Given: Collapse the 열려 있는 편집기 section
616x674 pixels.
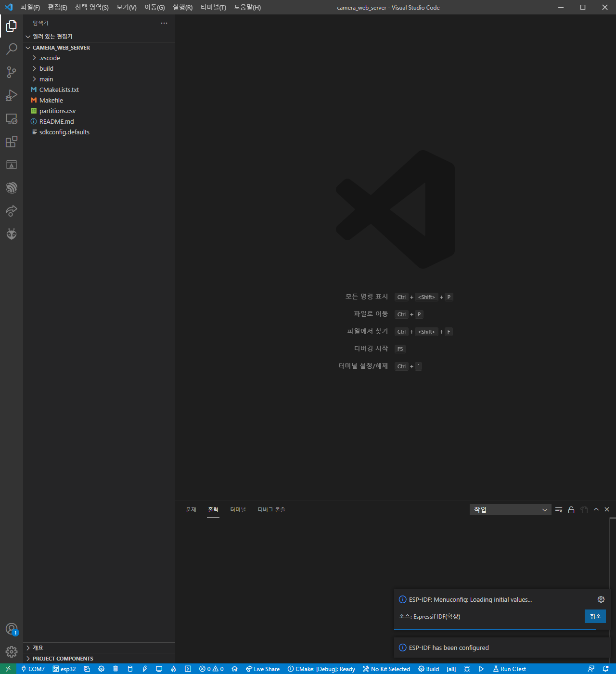Looking at the screenshot, I should click(99, 37).
